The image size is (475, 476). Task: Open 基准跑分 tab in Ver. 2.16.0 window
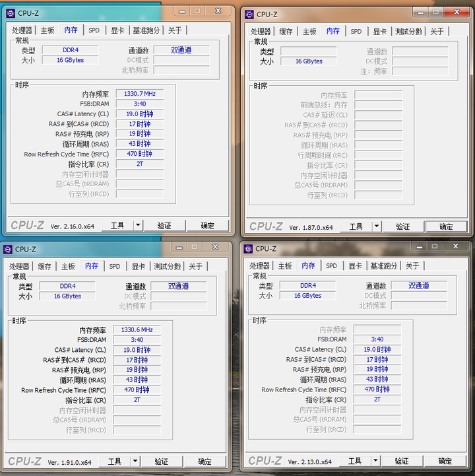coord(146,30)
